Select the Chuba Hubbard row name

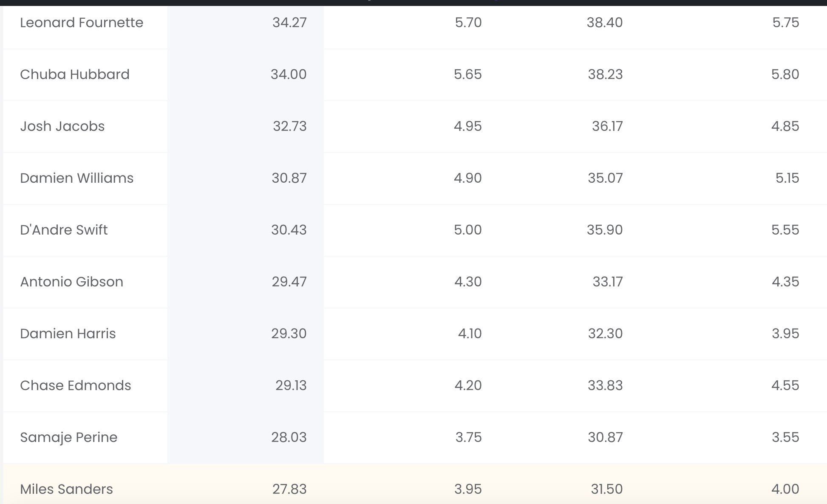pos(75,74)
